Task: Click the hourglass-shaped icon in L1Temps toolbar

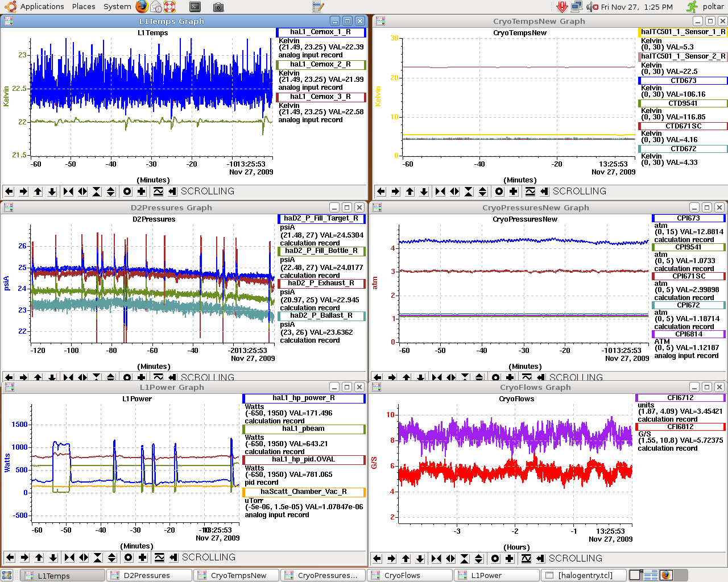Action: tap(97, 192)
